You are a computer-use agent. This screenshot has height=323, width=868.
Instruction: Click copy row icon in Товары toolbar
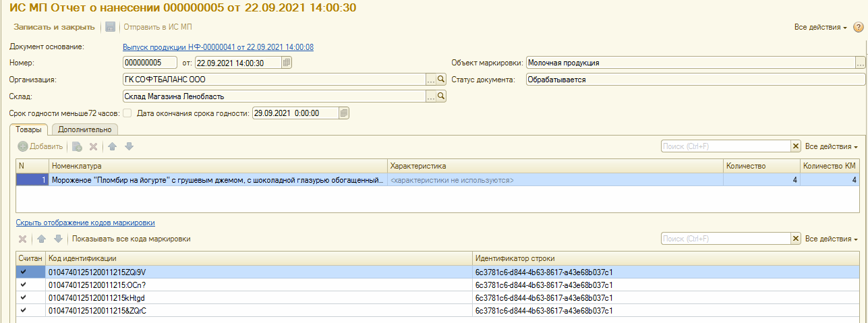click(77, 146)
